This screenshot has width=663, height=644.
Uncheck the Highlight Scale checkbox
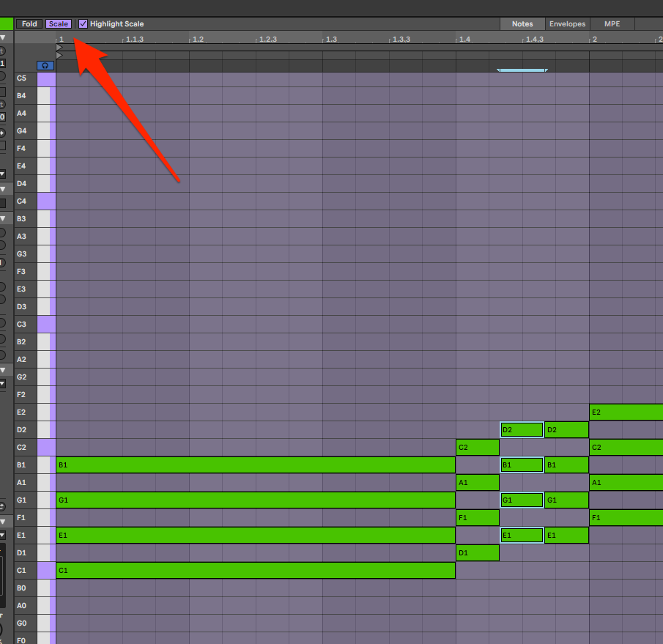[x=83, y=24]
